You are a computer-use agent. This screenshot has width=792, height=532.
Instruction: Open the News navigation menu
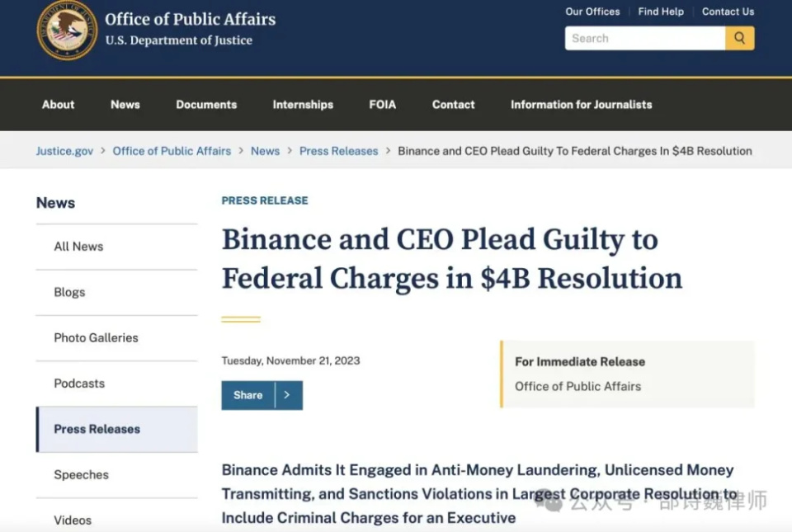coord(125,105)
